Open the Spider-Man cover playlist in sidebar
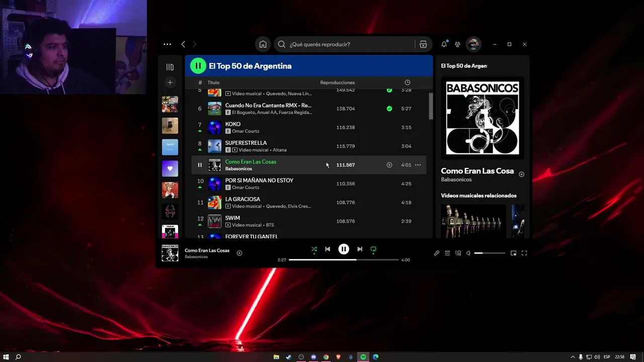The image size is (644, 362). (170, 211)
